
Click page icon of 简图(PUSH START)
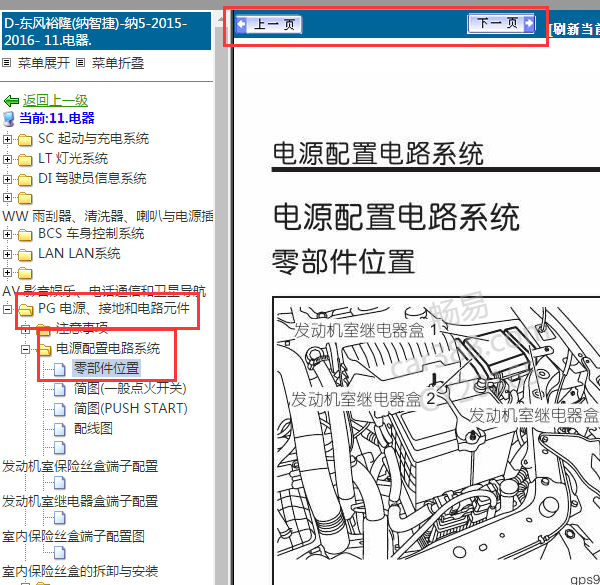pyautogui.click(x=60, y=409)
